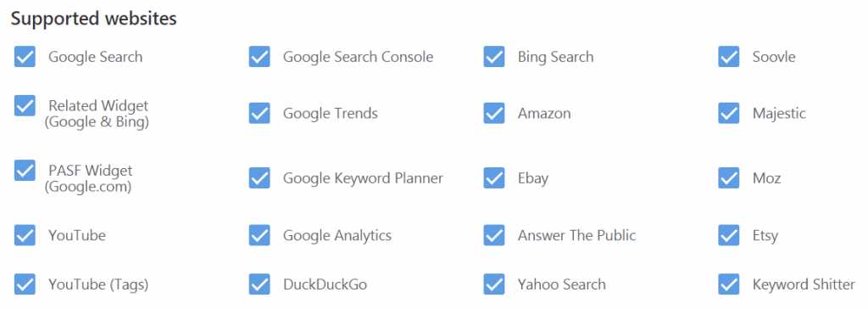Disable the Google Keyword Planner checkbox
Viewport: 868px width, 309px height.
point(259,178)
